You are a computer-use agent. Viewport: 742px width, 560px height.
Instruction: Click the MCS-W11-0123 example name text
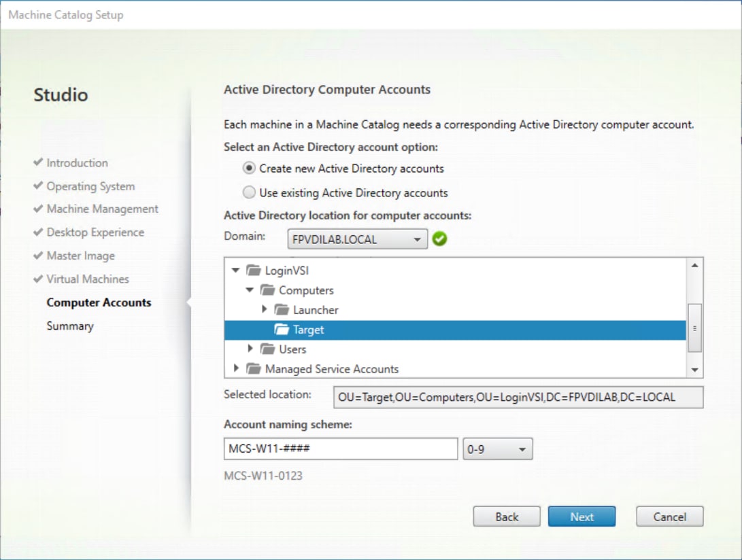tap(263, 476)
